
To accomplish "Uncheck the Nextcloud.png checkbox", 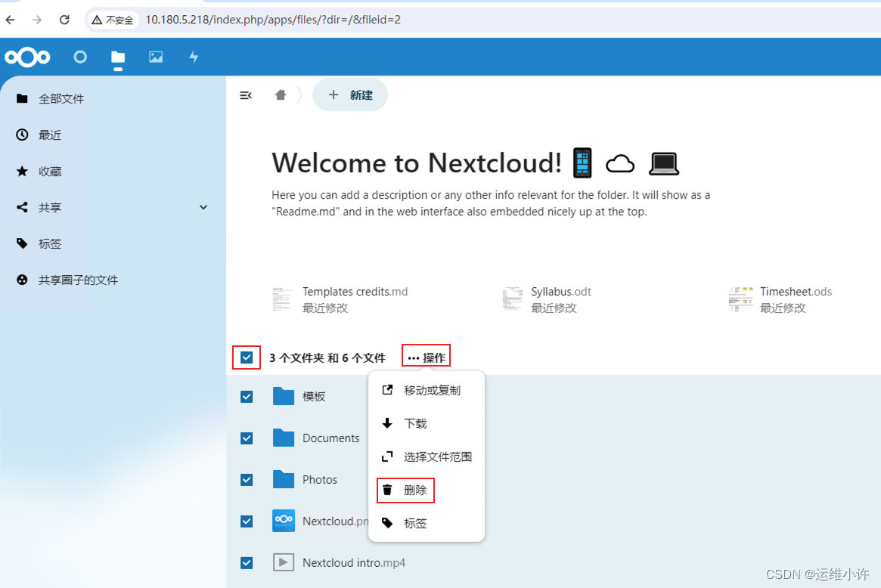I will pyautogui.click(x=247, y=521).
